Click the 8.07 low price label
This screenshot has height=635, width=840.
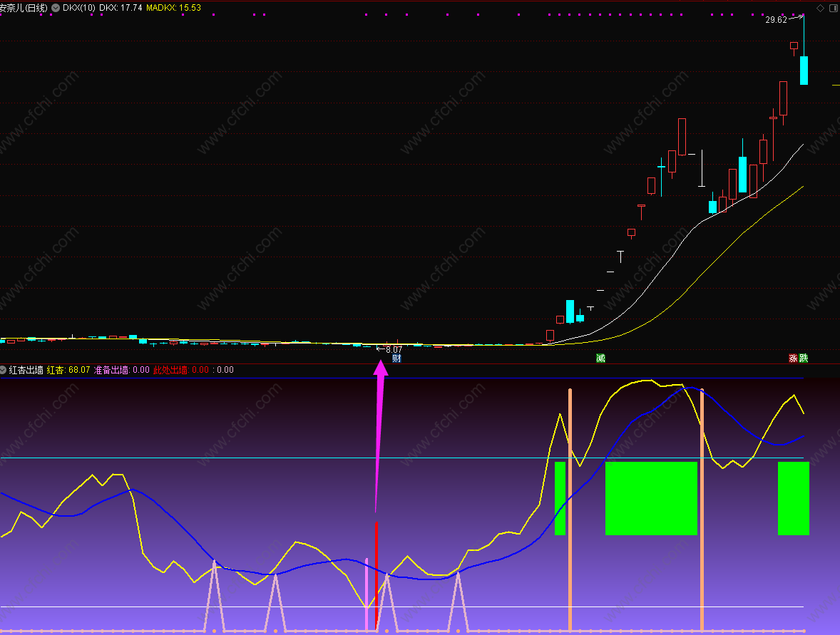pos(394,350)
